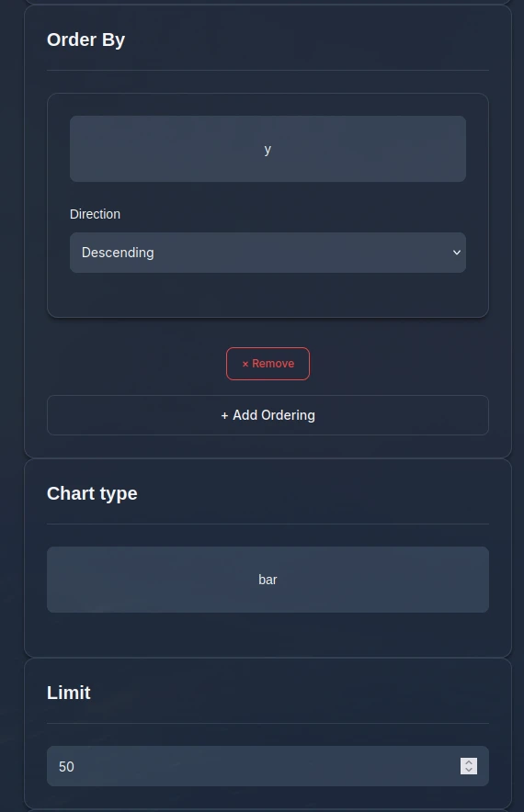
Task: Click the "Order By" section heading
Action: (86, 39)
